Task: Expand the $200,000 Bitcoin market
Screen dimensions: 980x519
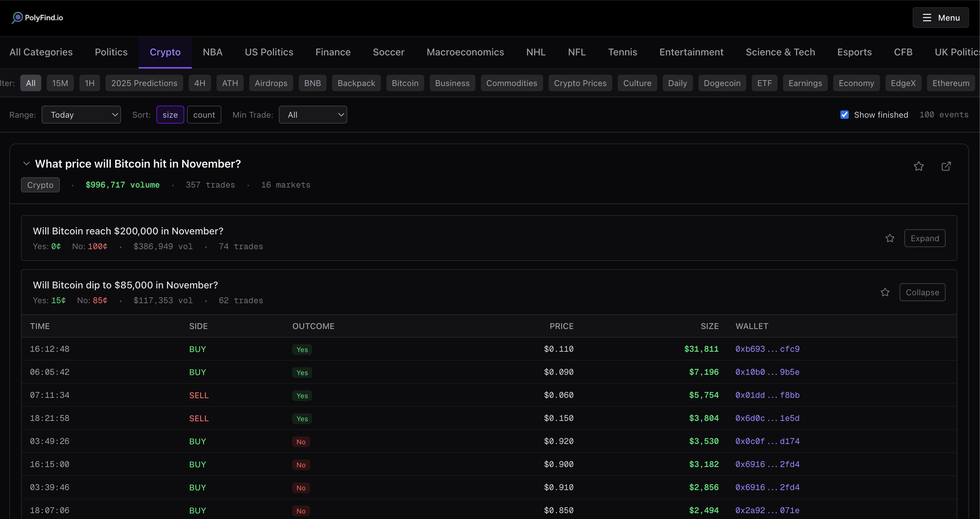Action: tap(924, 239)
